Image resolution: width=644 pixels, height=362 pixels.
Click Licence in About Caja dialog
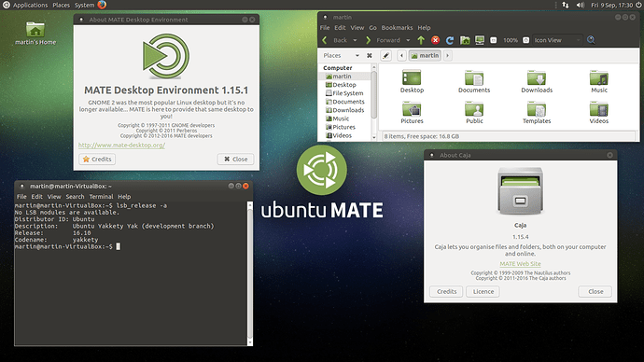pyautogui.click(x=483, y=291)
